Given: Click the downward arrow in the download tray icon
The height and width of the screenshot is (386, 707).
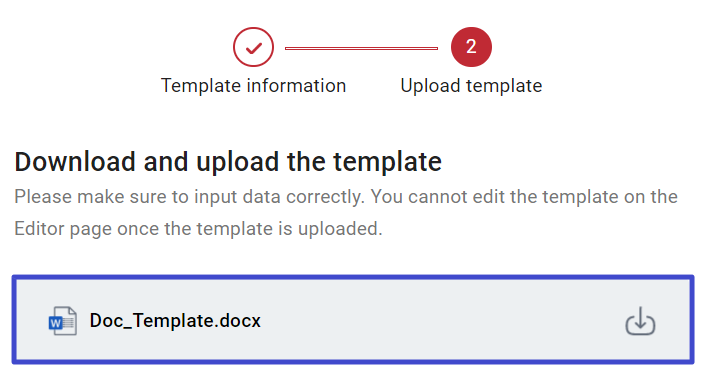Looking at the screenshot, I should point(640,317).
